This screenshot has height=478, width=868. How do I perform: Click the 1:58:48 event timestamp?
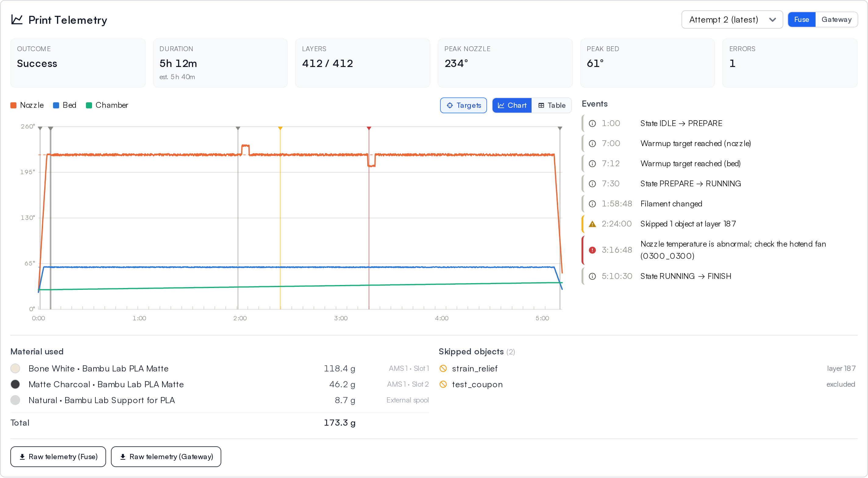(617, 204)
